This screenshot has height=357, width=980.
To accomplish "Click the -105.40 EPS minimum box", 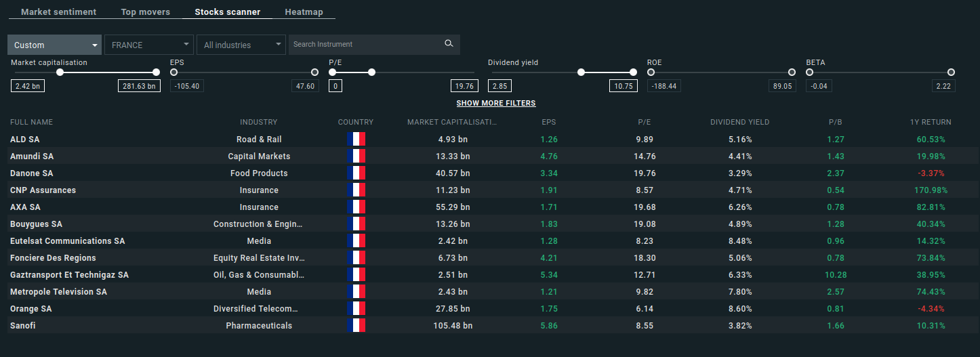I will (187, 86).
